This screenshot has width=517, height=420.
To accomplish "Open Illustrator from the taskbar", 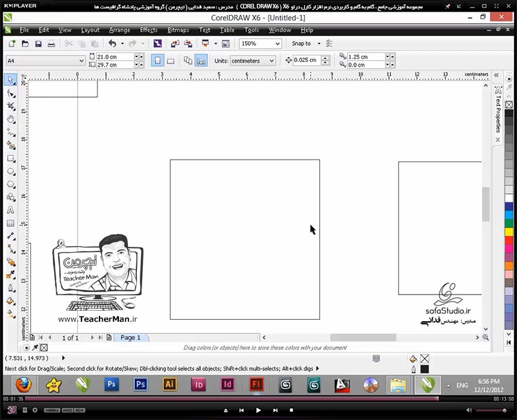I will pyautogui.click(x=169, y=384).
